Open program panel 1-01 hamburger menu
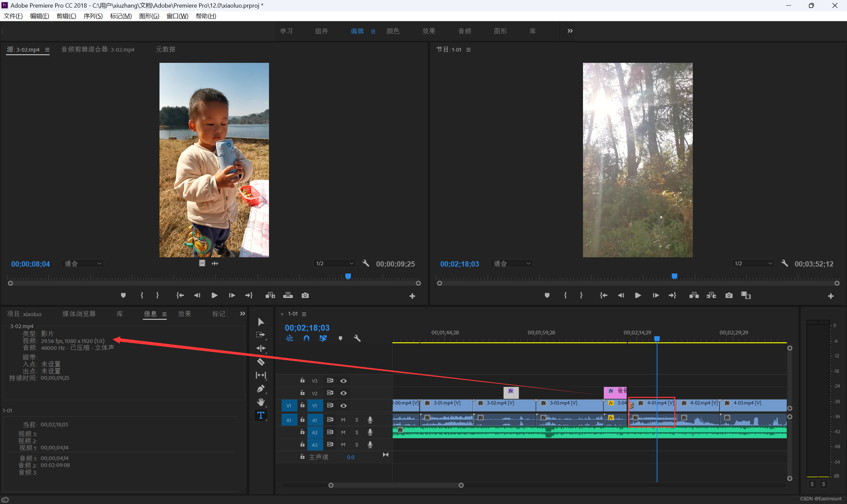 click(x=468, y=50)
